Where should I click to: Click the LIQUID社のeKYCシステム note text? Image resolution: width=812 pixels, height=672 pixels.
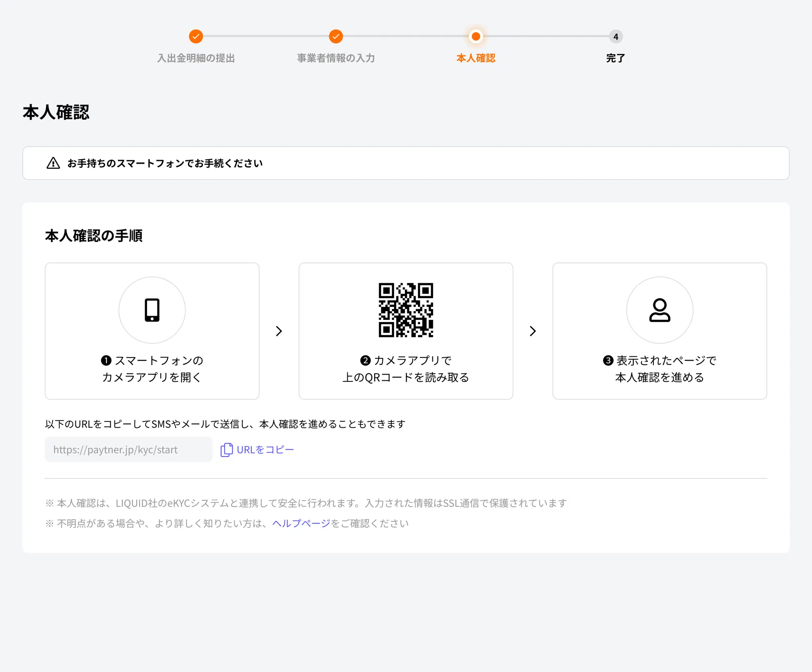coord(306,503)
